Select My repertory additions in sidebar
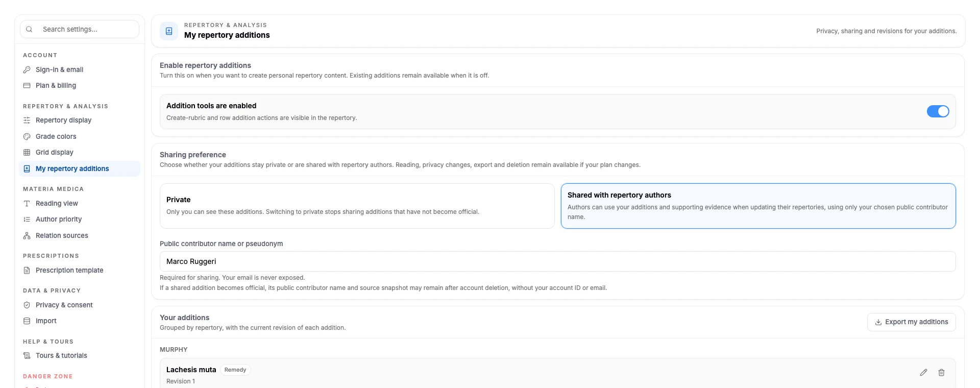 (80, 168)
